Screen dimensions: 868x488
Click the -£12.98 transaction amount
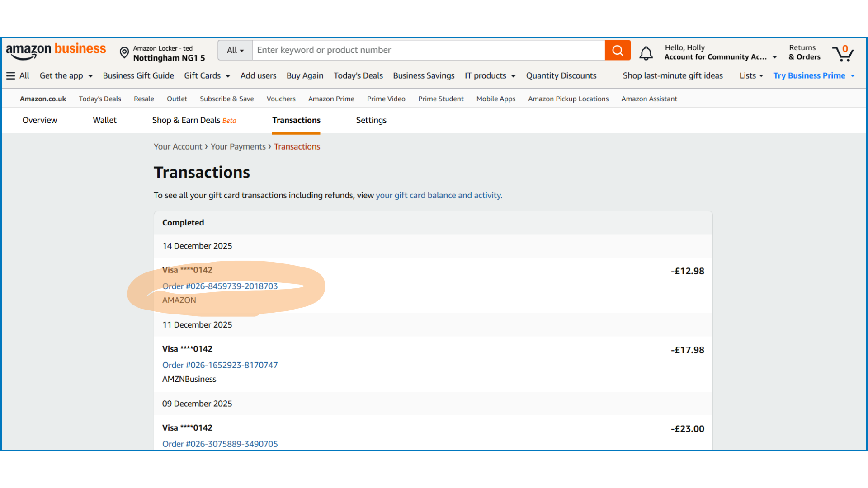688,271
